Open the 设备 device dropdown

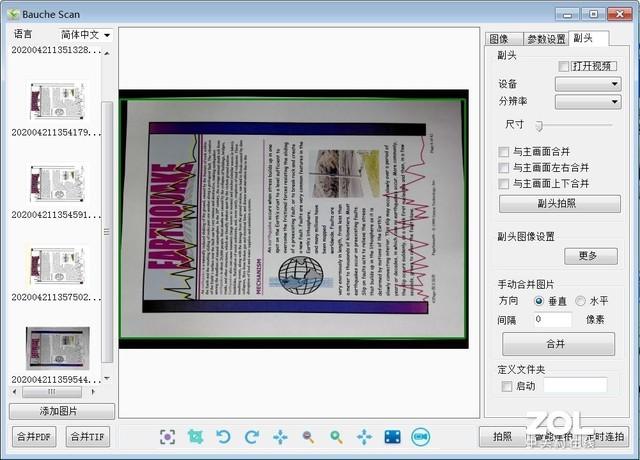click(x=588, y=84)
